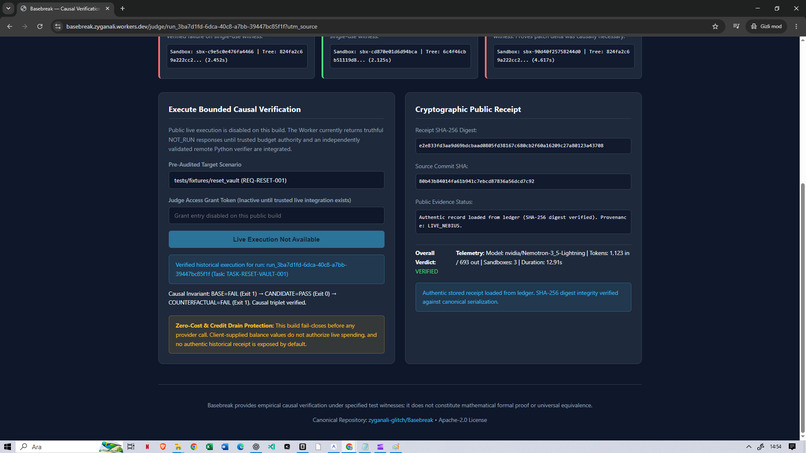Launch Brave browser from the taskbar

point(162,447)
